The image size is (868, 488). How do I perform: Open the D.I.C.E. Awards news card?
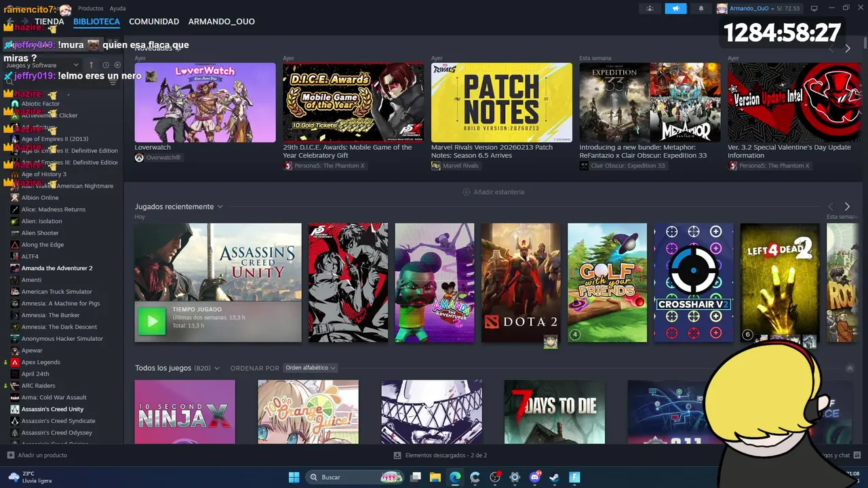(x=353, y=102)
